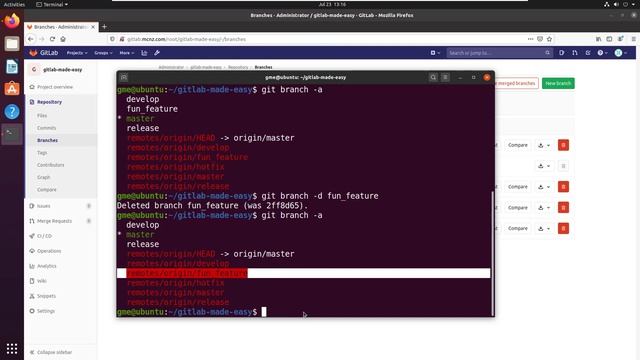Viewport: 640px width, 360px height.
Task: Open Compare in the sidebar
Action: [x=47, y=190]
